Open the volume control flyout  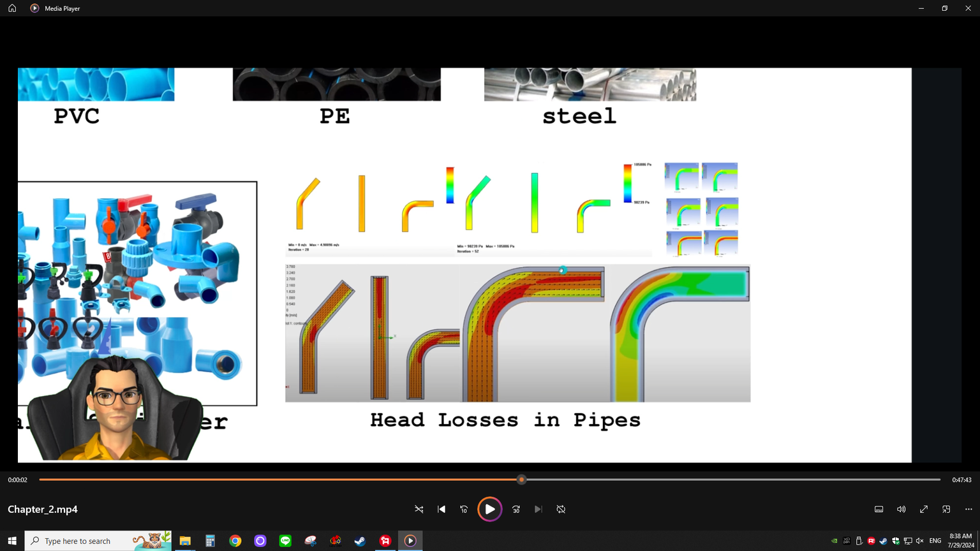[901, 509]
